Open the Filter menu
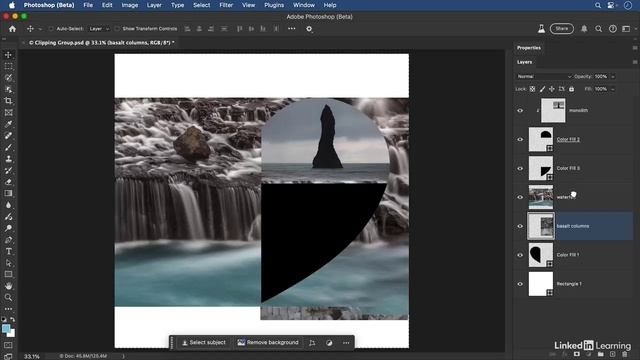Viewport: 640px width, 360px height. pos(226,5)
